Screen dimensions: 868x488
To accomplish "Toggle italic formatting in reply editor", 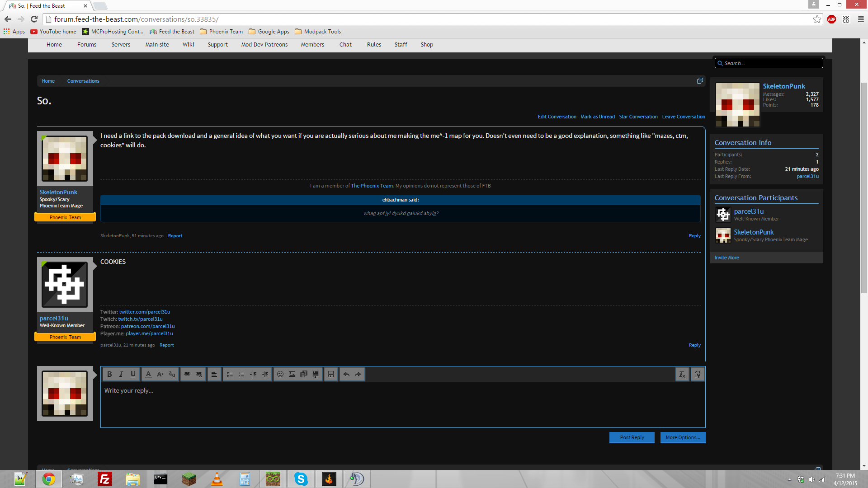I will pos(121,374).
